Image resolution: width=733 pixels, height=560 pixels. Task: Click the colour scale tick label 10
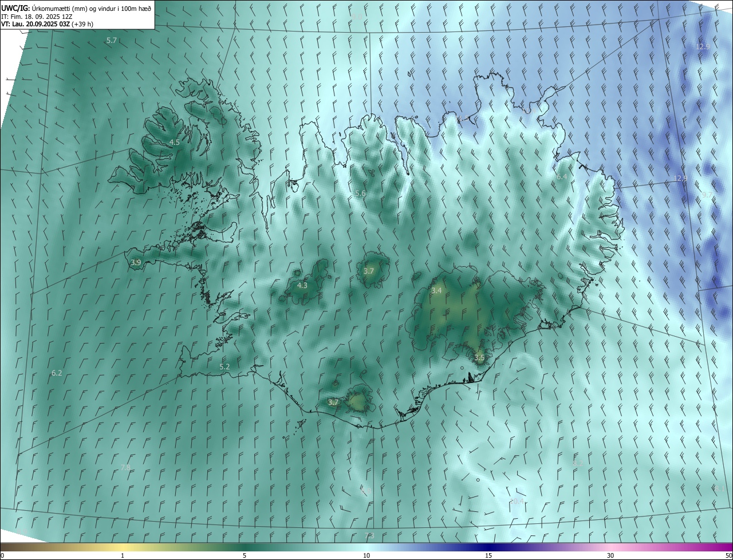[x=366, y=555]
